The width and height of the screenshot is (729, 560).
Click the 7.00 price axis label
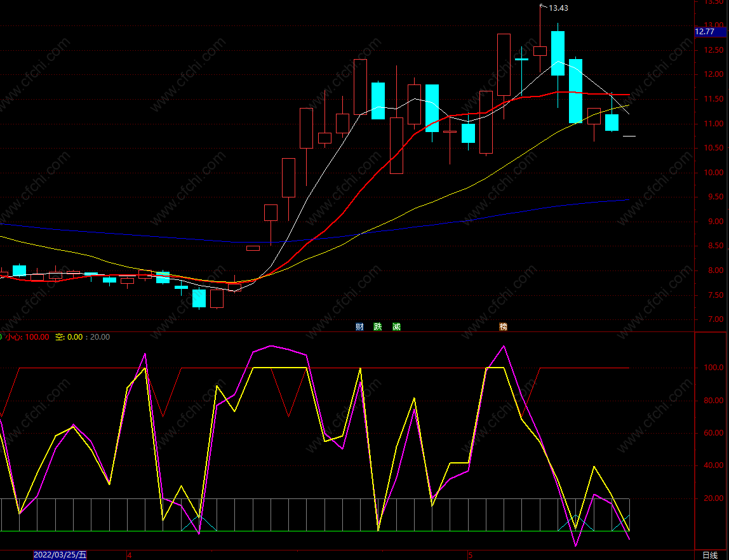click(x=716, y=319)
